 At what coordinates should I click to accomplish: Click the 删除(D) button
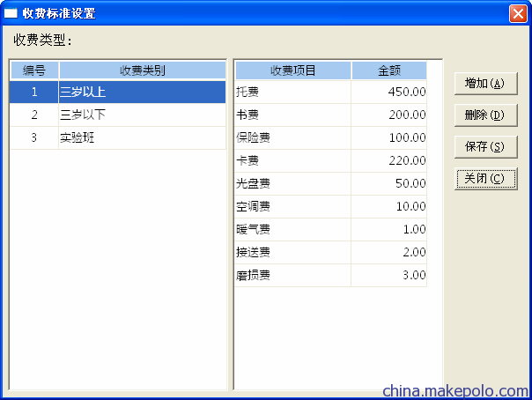pyautogui.click(x=485, y=115)
